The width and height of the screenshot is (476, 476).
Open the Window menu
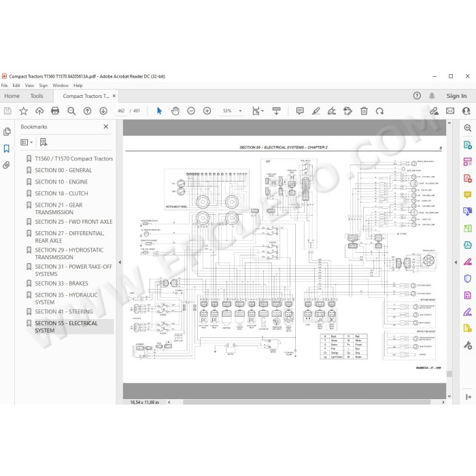(x=61, y=86)
